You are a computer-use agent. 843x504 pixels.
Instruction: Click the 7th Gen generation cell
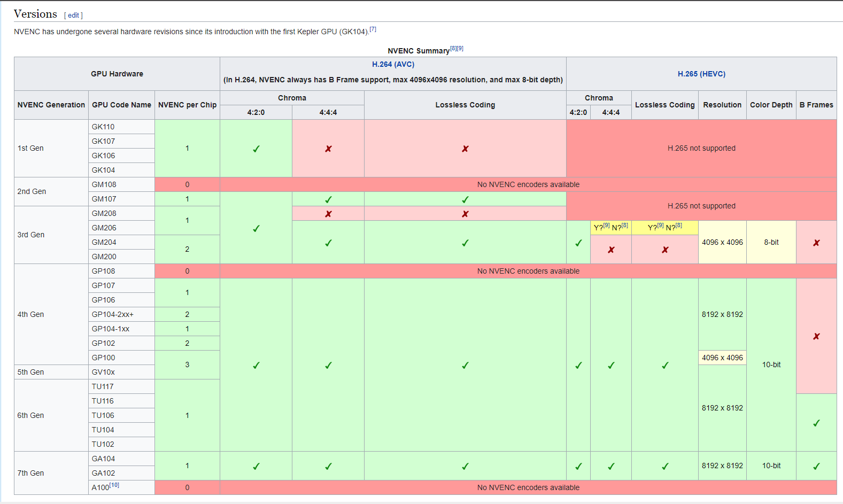[51, 473]
